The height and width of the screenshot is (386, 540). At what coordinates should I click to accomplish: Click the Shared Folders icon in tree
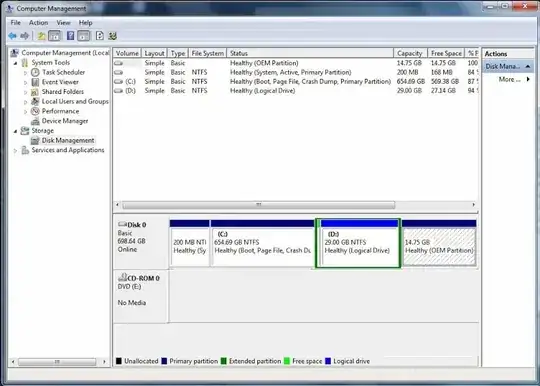(x=35, y=92)
